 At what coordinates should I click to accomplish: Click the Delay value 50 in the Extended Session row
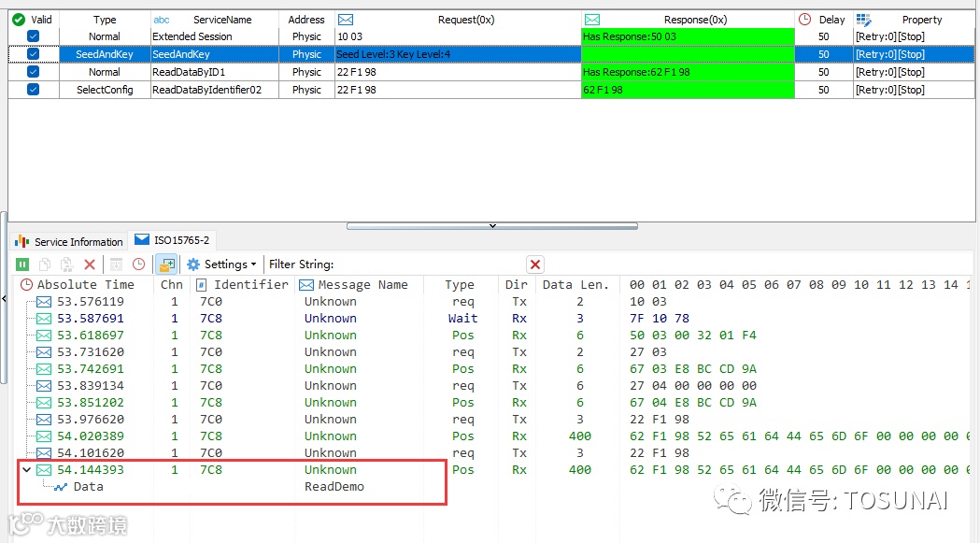[824, 36]
